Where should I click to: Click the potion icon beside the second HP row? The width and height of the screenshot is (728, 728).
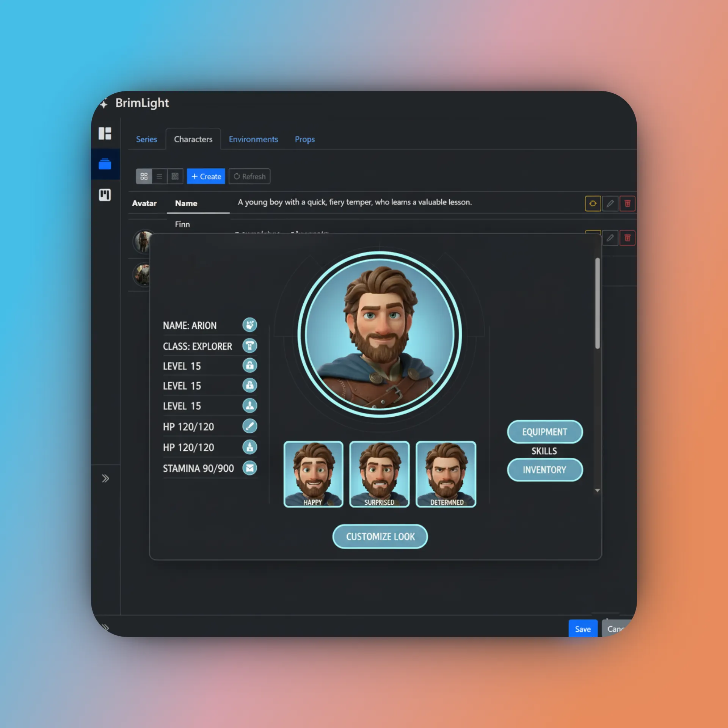tap(250, 447)
